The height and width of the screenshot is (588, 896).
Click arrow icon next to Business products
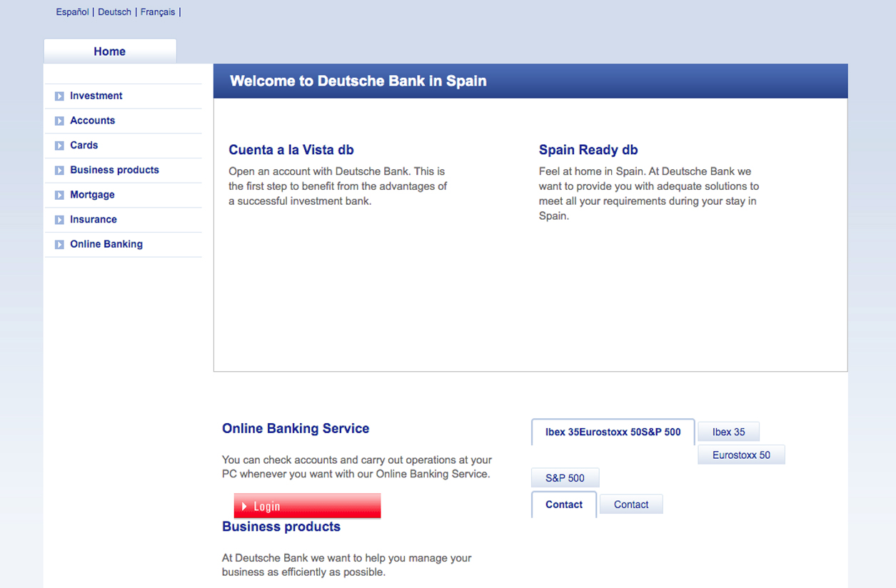pos(59,171)
